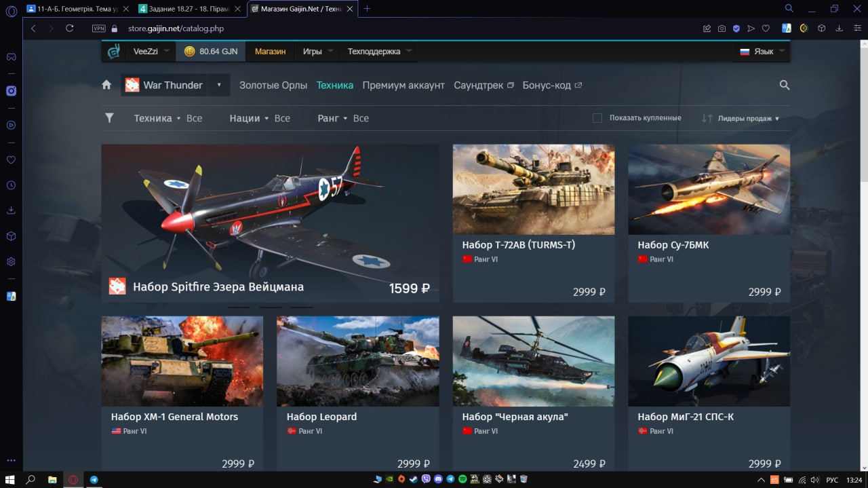Select the Техника section tab
The height and width of the screenshot is (488, 868).
[335, 85]
